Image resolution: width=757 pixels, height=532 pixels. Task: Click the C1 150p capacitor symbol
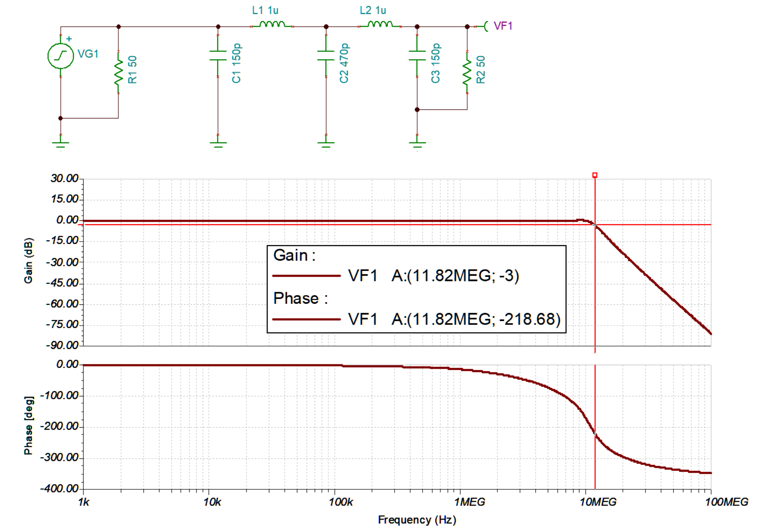[218, 56]
